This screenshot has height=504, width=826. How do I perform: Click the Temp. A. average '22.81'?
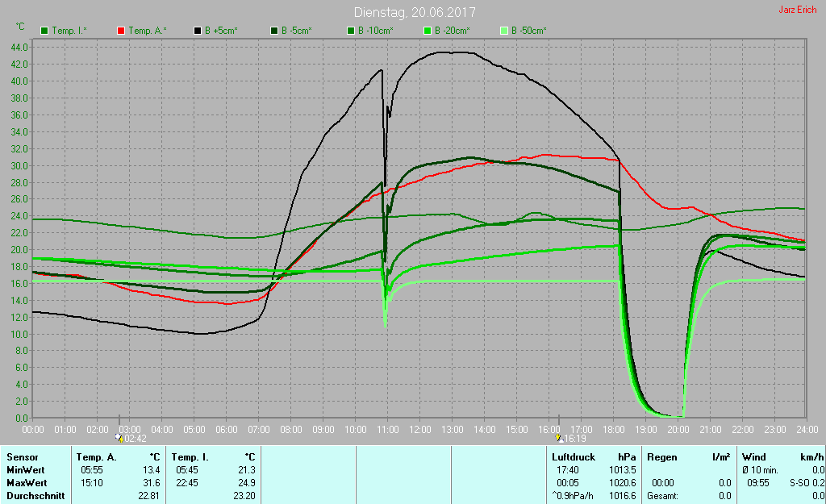[149, 496]
